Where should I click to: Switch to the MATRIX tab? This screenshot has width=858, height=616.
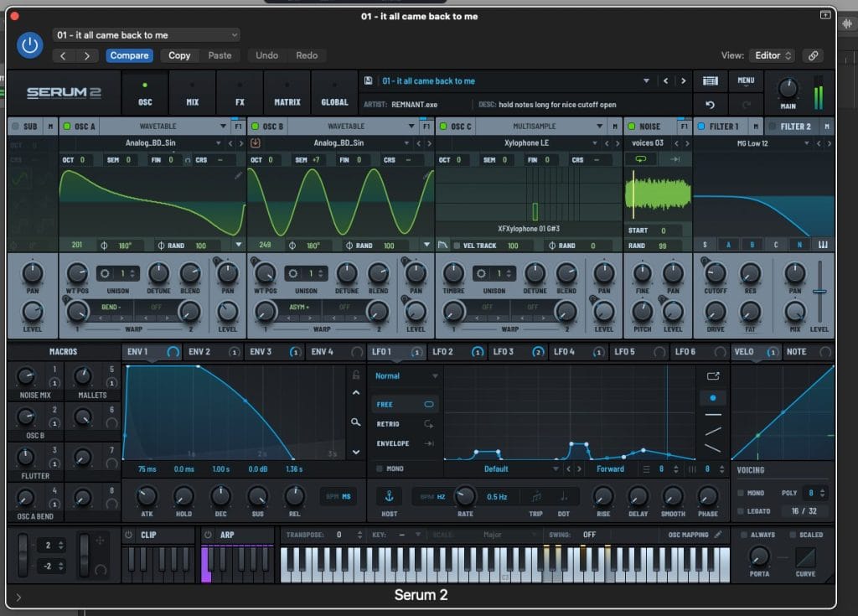(287, 92)
